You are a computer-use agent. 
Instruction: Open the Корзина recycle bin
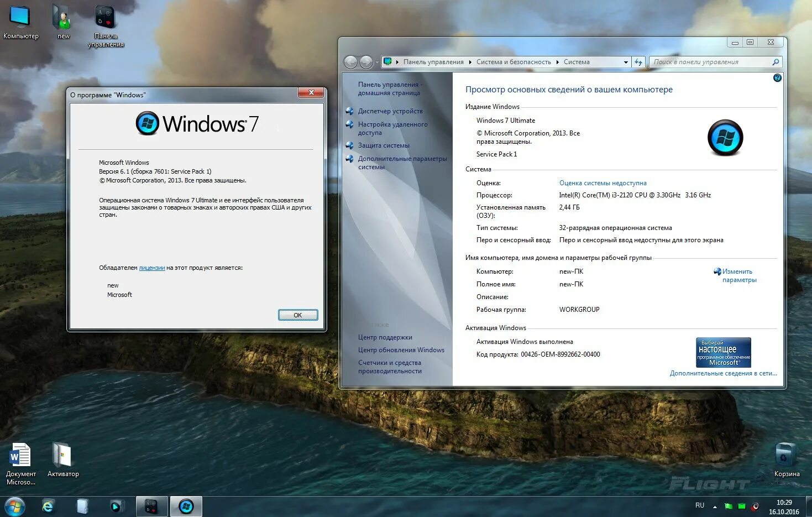786,459
